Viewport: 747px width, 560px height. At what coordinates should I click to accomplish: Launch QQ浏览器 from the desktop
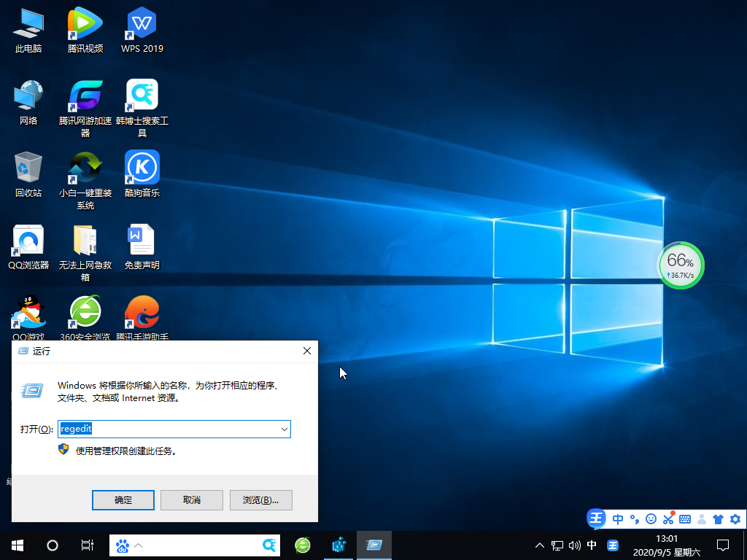28,241
